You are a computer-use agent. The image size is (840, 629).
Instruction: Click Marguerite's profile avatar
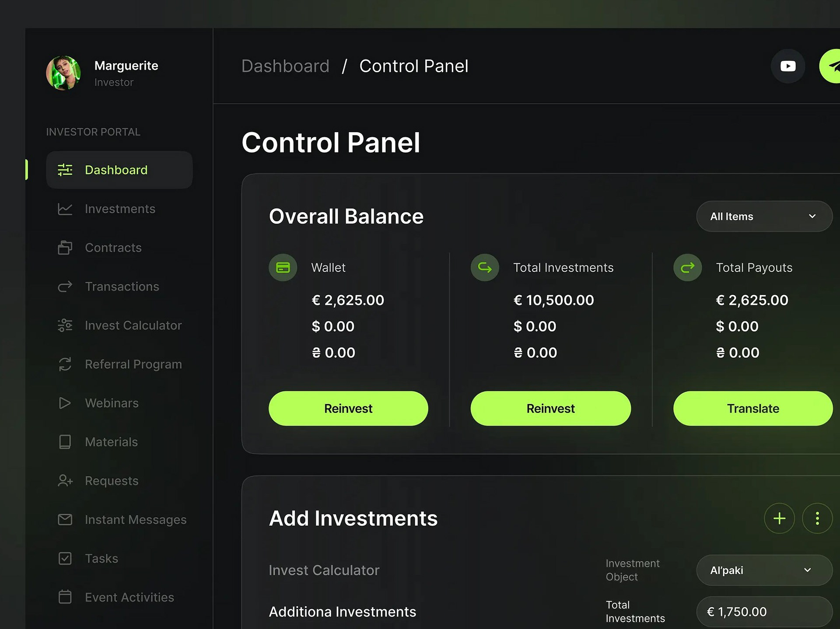[63, 73]
